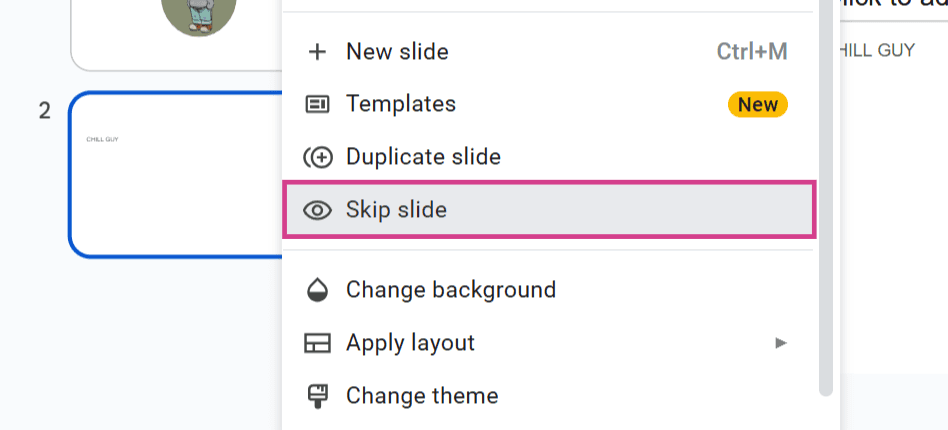The width and height of the screenshot is (948, 430).
Task: Open the Change background option
Action: pyautogui.click(x=550, y=290)
